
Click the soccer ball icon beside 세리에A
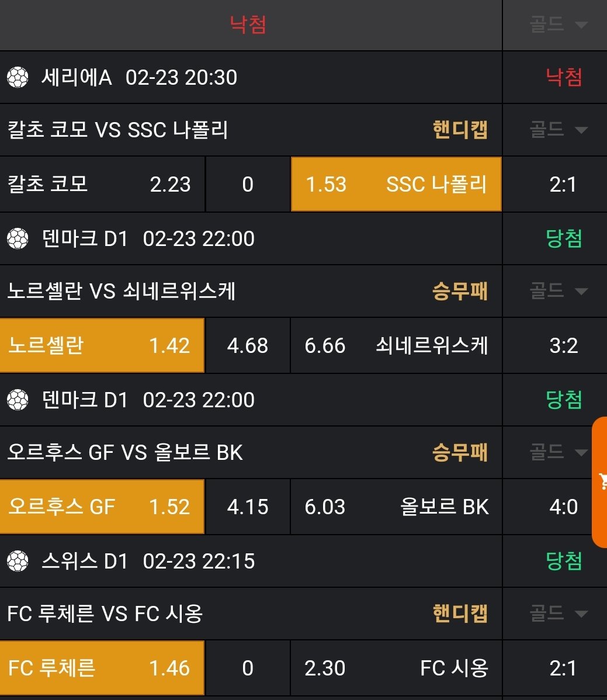18,77
